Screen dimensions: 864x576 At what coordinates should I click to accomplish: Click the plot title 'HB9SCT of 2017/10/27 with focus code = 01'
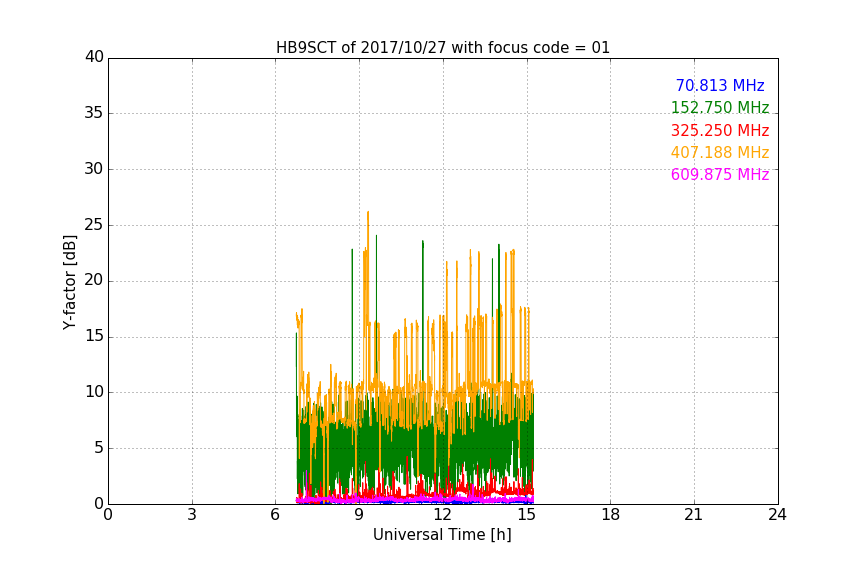point(443,48)
